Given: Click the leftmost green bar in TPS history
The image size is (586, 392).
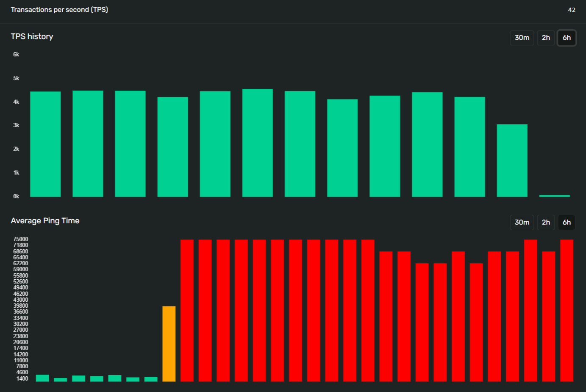Looking at the screenshot, I should (x=45, y=144).
